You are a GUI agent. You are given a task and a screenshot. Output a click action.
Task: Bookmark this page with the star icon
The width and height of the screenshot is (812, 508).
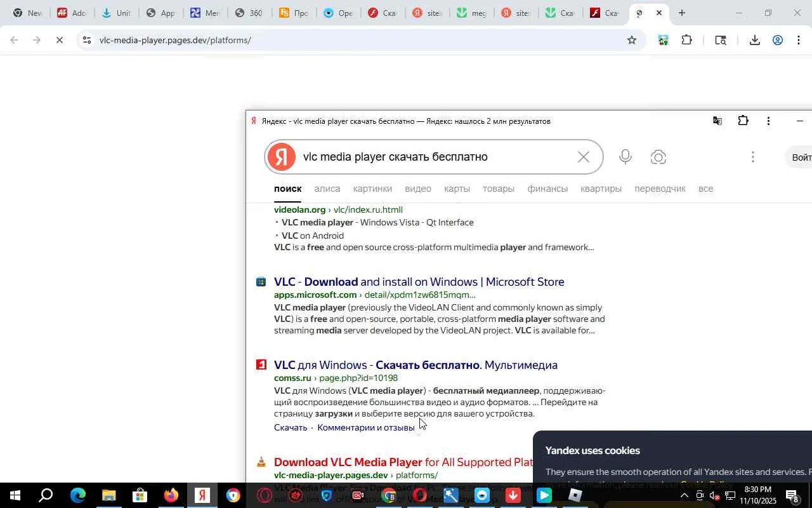click(632, 40)
